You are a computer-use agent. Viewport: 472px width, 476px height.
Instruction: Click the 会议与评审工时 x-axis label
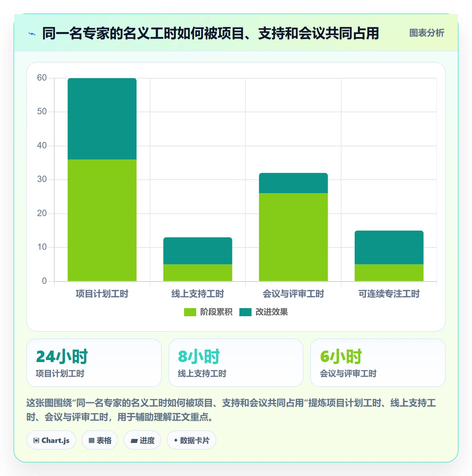pyautogui.click(x=293, y=294)
